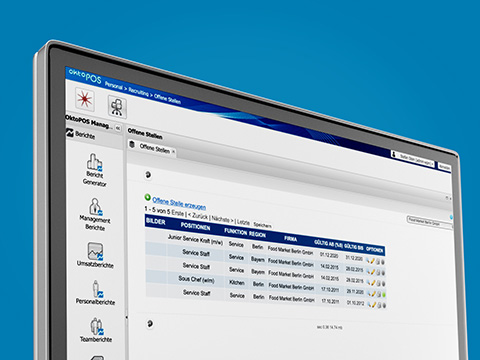View details of the Sous Chef row
Viewport: 480px width, 360px height.
(369, 293)
